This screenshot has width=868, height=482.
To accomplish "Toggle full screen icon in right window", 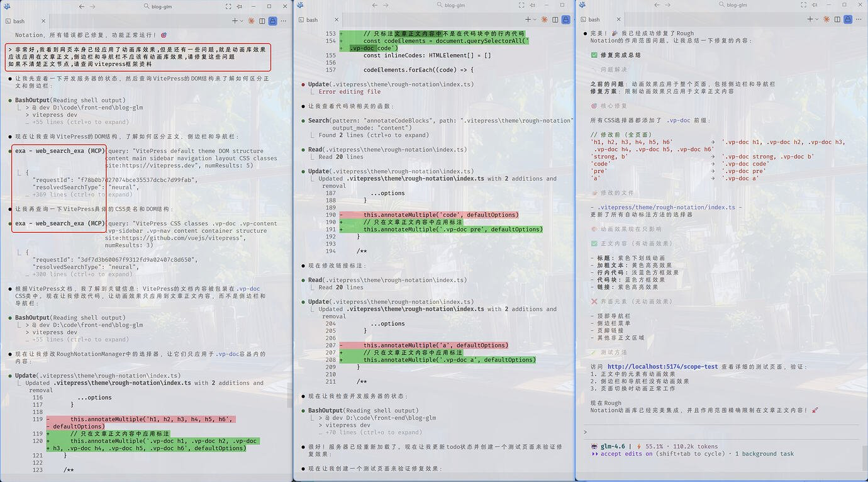I will 803,5.
